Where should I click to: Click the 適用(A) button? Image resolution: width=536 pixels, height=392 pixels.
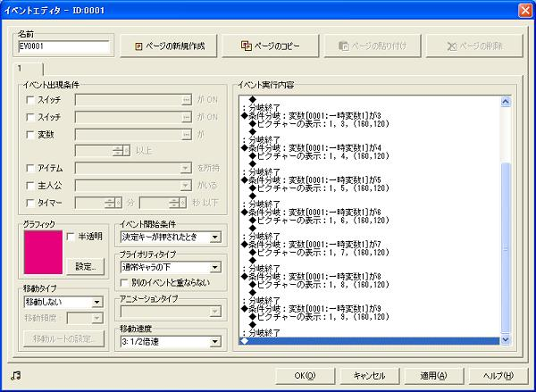[x=434, y=376]
